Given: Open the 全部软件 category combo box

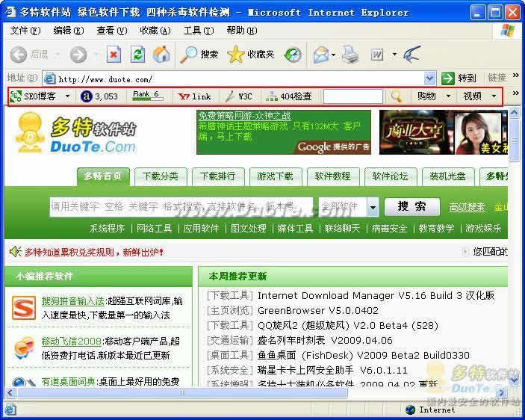Looking at the screenshot, I should (349, 207).
